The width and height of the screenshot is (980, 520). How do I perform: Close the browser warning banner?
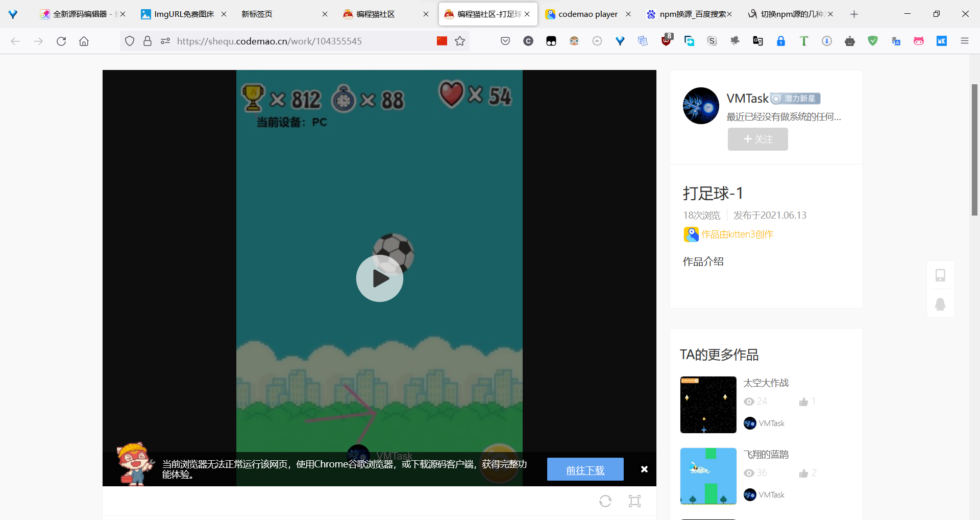coord(644,469)
